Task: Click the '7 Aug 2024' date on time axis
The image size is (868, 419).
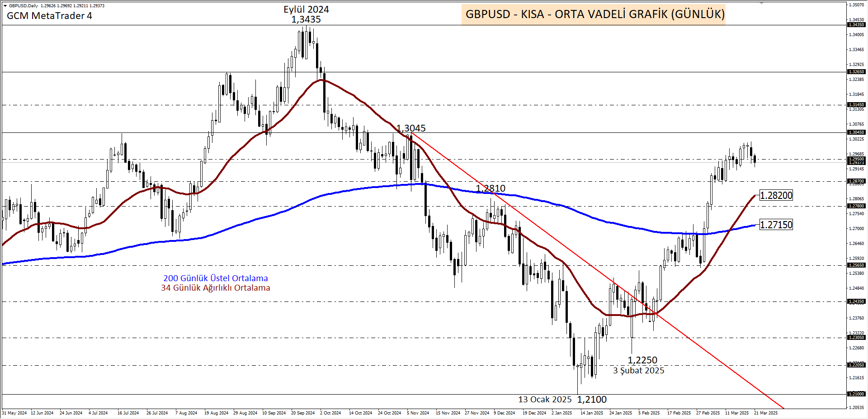Action: coord(186,413)
